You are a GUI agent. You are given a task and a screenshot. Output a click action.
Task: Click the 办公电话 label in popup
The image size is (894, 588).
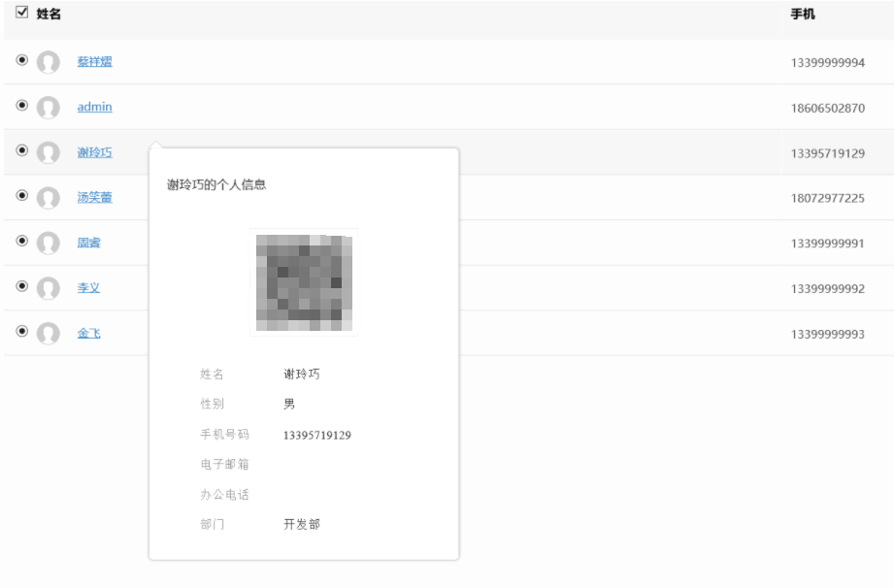coord(224,495)
